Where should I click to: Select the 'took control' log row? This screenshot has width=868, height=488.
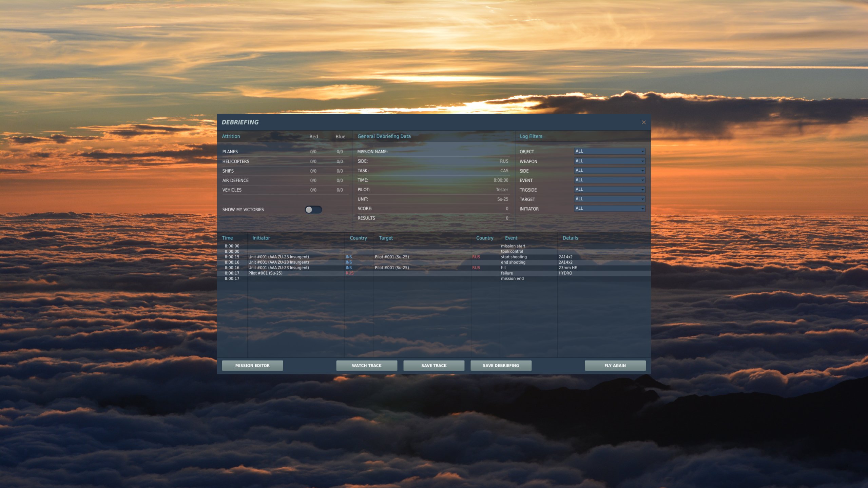433,252
